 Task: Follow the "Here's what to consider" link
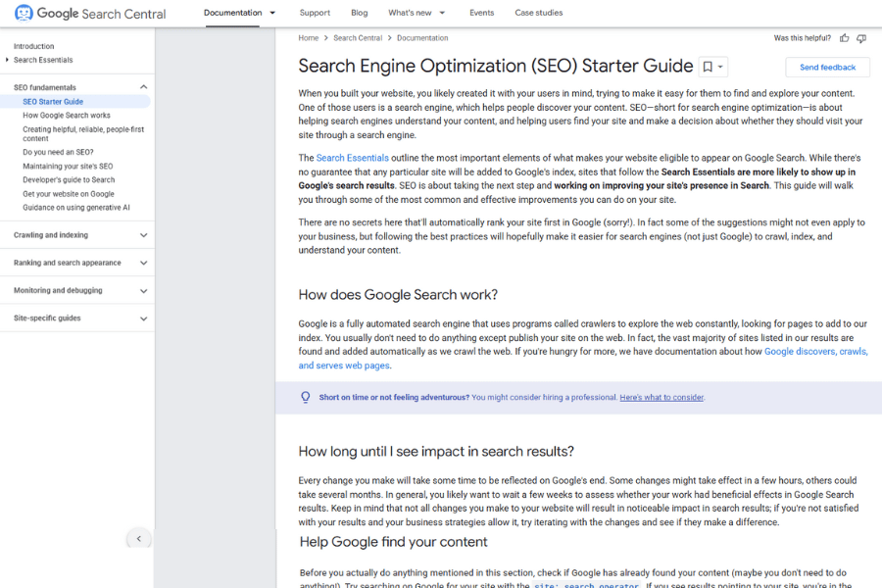pos(661,397)
